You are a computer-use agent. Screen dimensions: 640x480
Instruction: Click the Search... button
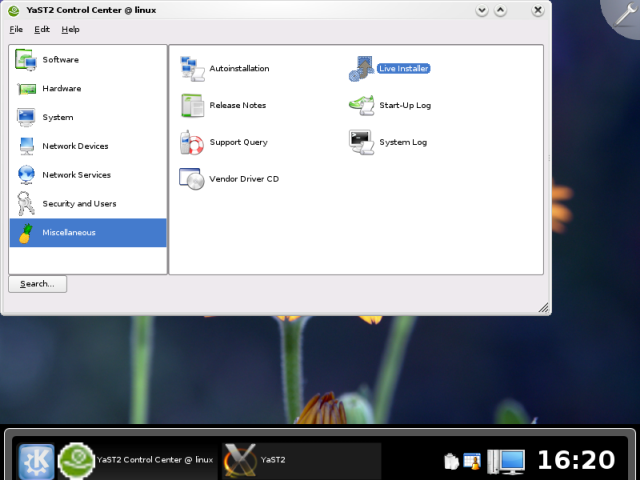point(38,284)
